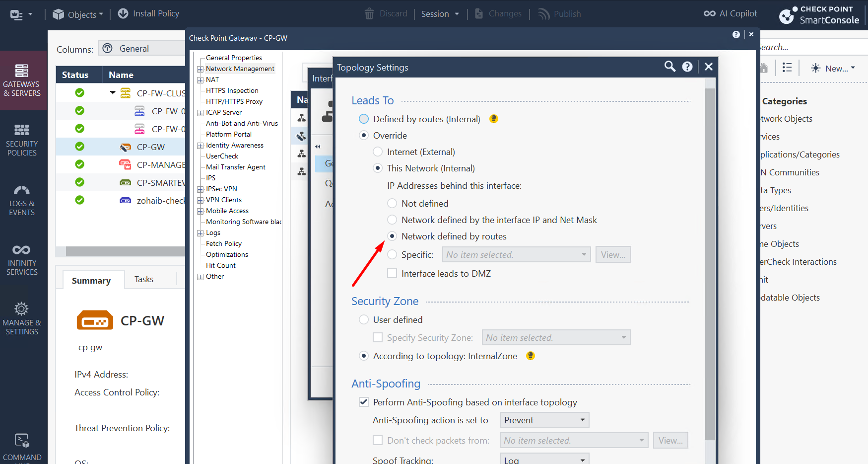This screenshot has width=868, height=464.
Task: Open the New... objects dropdown
Action: point(832,69)
